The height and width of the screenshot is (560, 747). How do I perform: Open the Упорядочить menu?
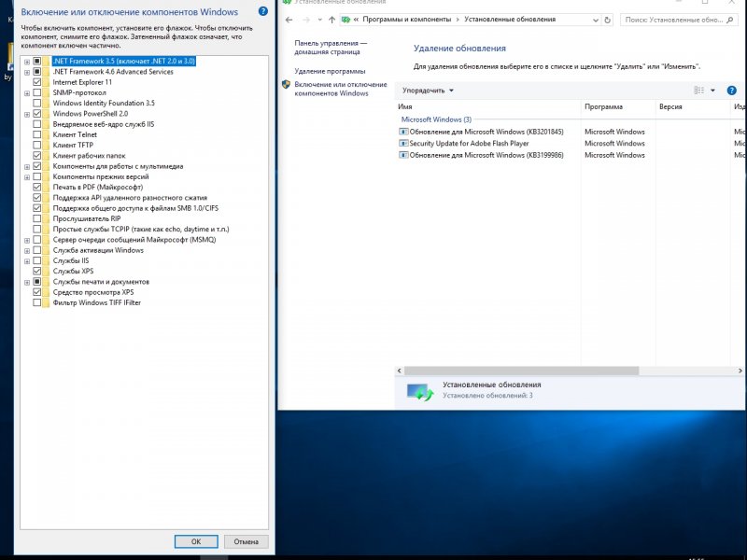(428, 91)
